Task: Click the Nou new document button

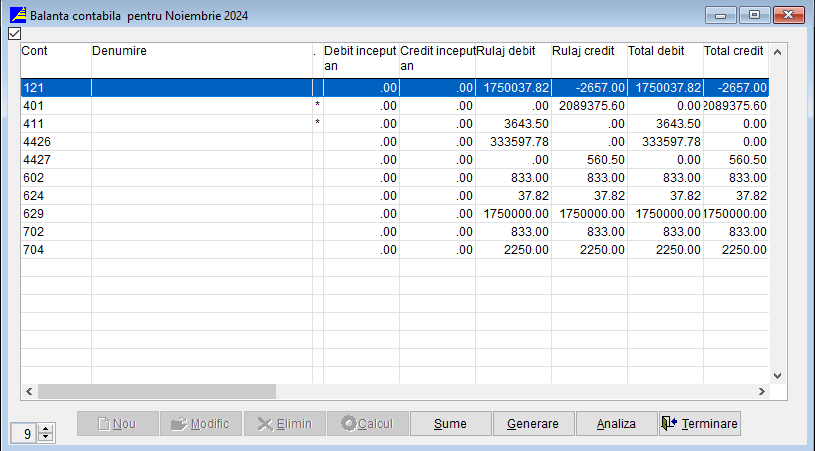Action: click(117, 424)
